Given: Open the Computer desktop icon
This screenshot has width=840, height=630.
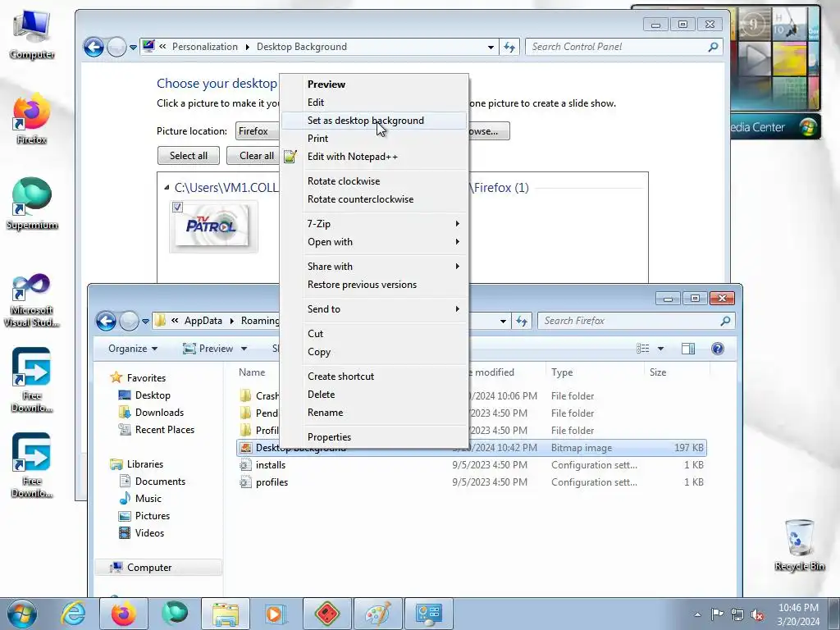Looking at the screenshot, I should pos(32,34).
